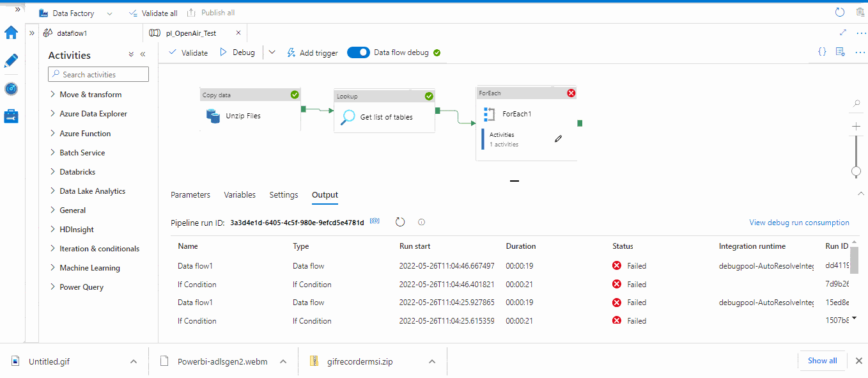Screen dimensions: 868x378
Task: Open the Debug options dropdown arrow
Action: pos(272,52)
